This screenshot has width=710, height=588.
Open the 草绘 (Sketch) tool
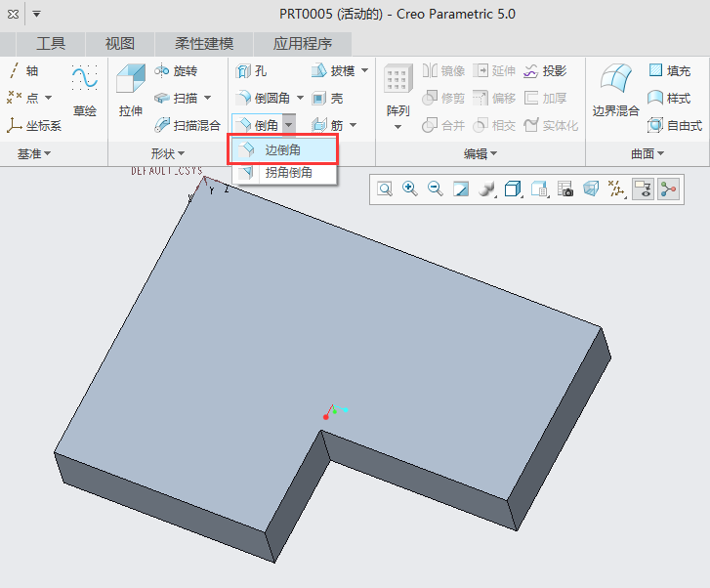coord(85,90)
